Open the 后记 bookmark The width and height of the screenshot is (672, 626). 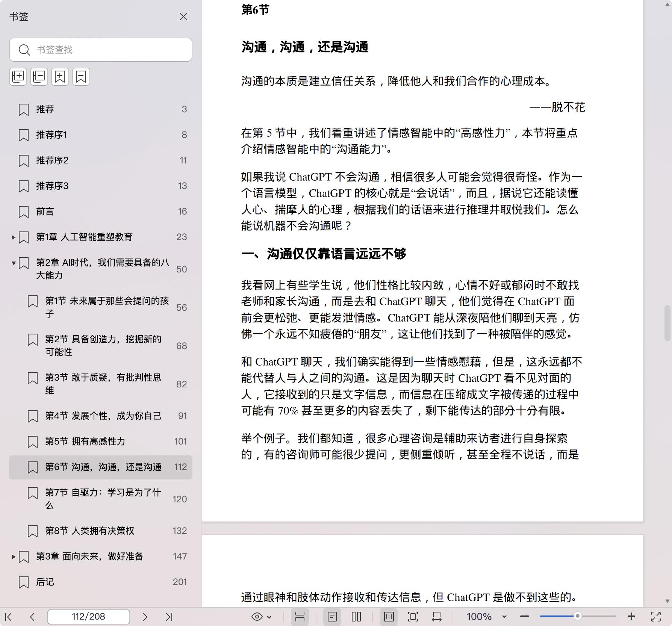coord(101,582)
